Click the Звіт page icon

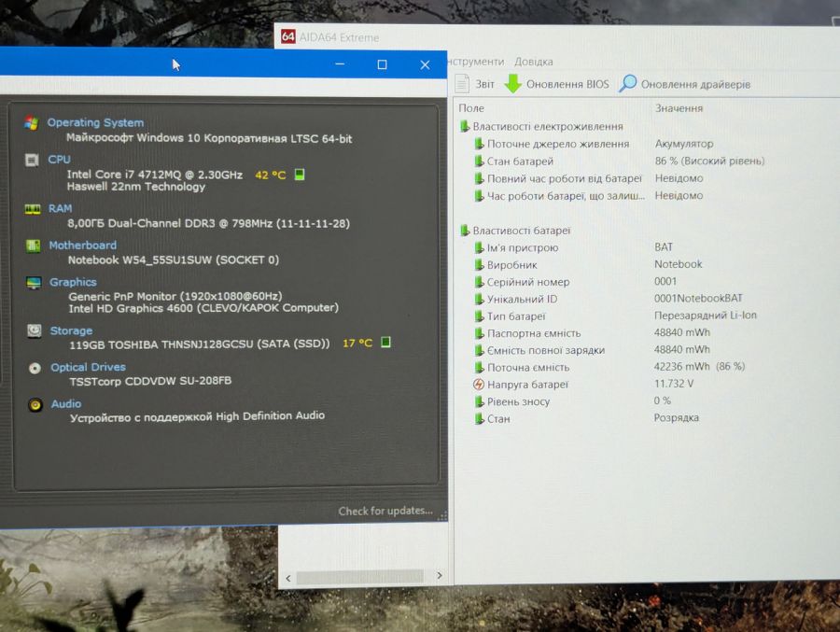pos(462,84)
